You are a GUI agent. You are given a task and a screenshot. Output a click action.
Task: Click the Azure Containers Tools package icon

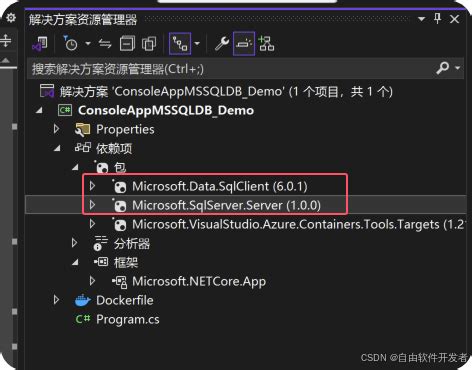119,225
